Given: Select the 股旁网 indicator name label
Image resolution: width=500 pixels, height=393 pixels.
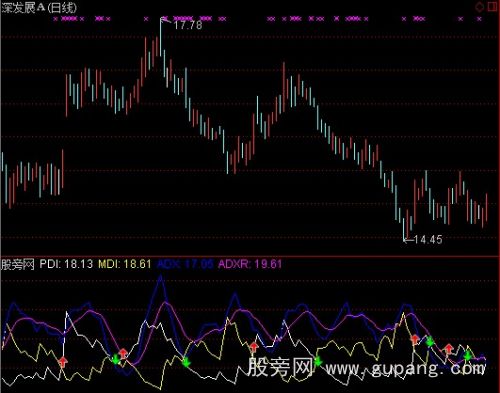Looking at the screenshot, I should tap(18, 264).
